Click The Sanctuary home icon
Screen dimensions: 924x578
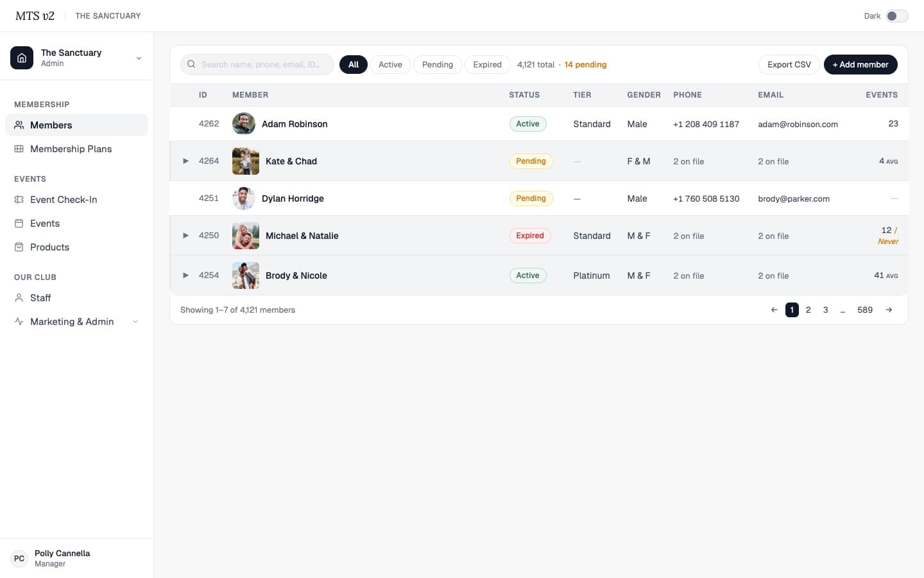22,58
